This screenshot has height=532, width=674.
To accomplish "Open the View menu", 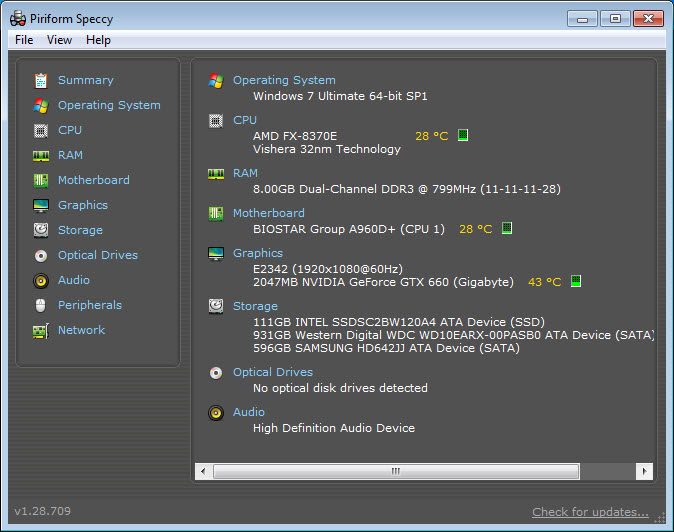I will click(59, 40).
